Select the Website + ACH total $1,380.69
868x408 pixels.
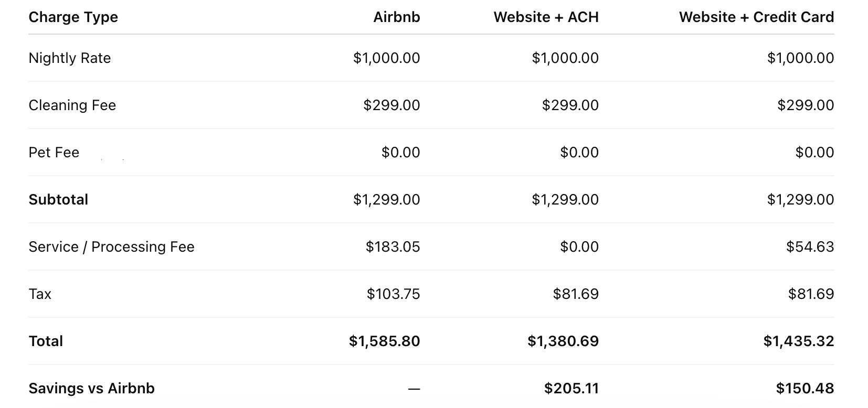point(563,341)
